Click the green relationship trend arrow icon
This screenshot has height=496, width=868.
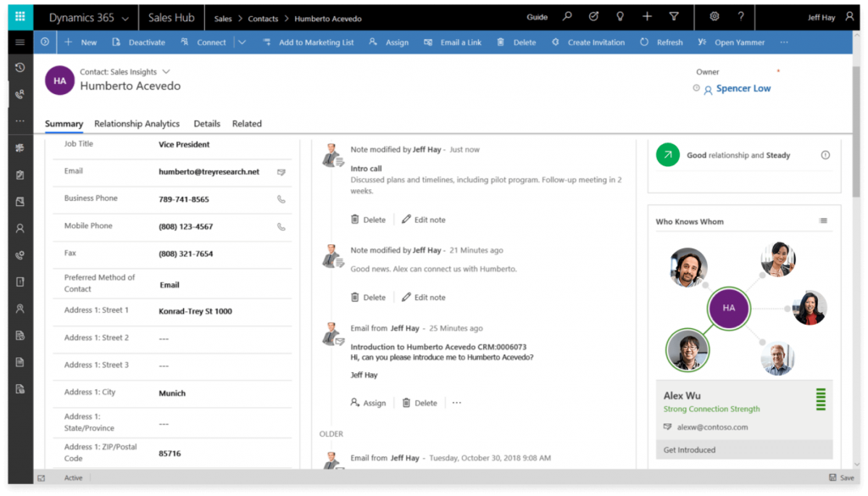(668, 155)
